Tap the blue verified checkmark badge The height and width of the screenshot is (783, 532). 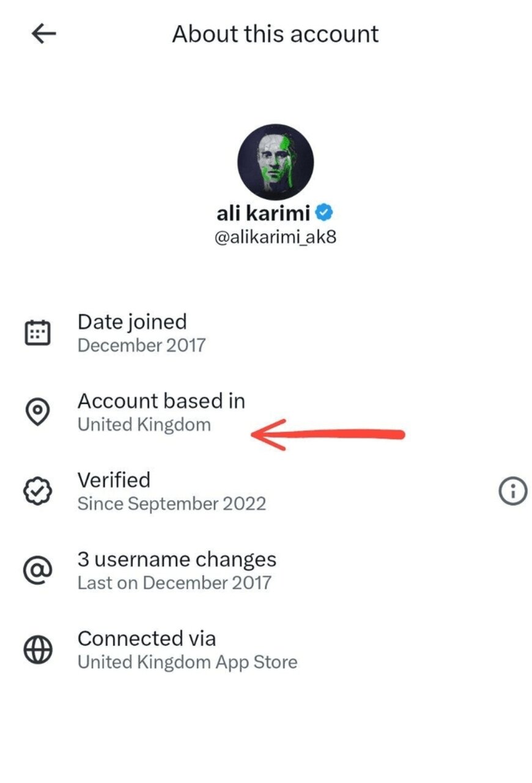[325, 213]
